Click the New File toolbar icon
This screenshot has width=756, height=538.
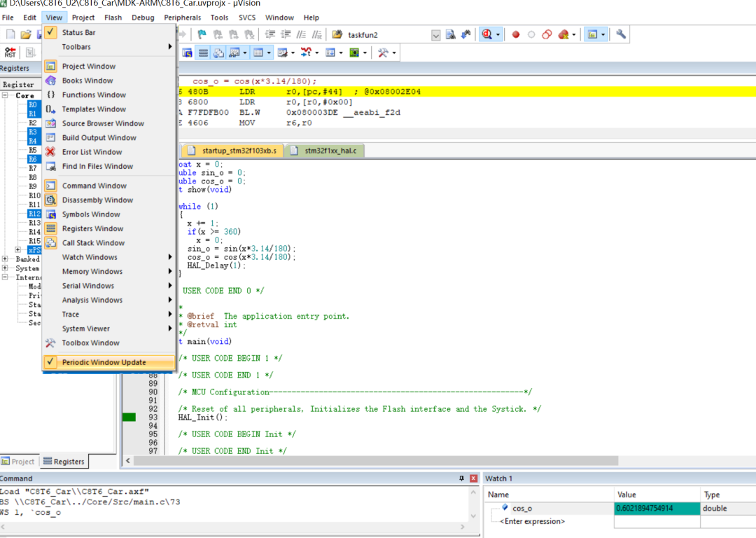click(x=10, y=34)
